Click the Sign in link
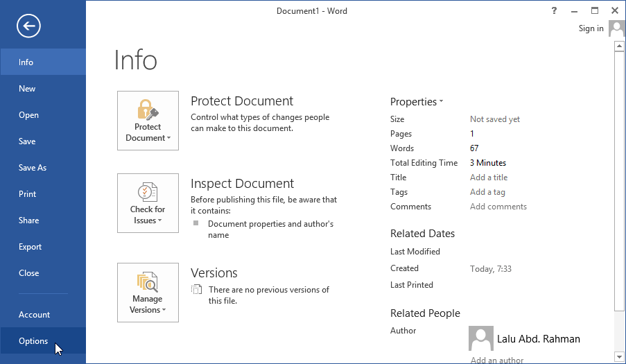 (591, 28)
